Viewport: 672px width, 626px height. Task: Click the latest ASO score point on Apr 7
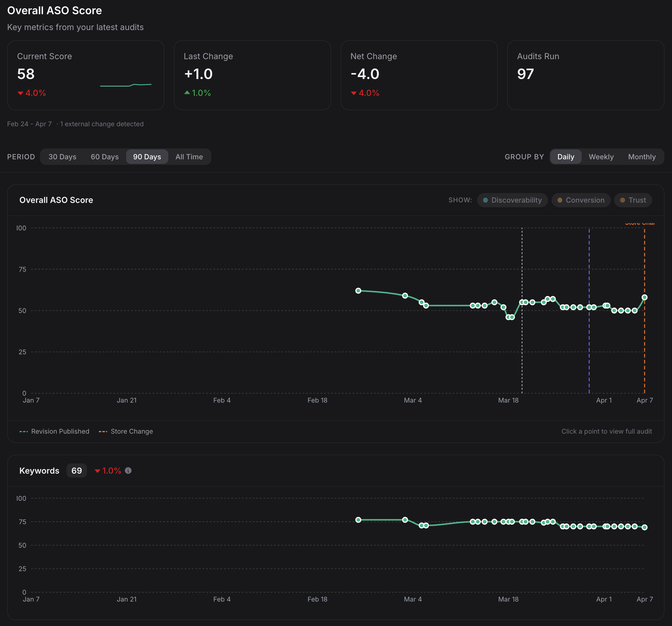click(645, 297)
